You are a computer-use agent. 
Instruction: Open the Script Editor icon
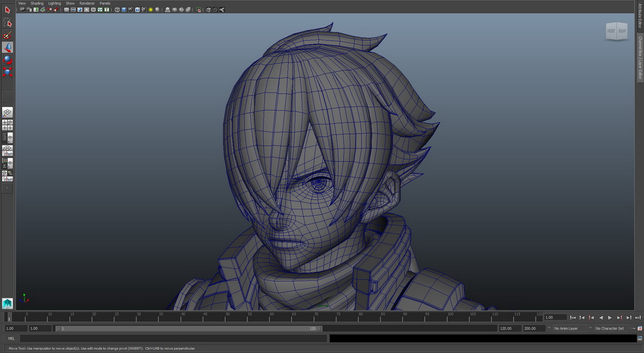point(639,338)
